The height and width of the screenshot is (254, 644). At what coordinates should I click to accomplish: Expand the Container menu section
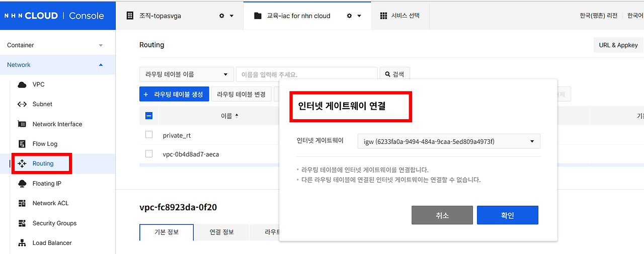click(x=57, y=45)
